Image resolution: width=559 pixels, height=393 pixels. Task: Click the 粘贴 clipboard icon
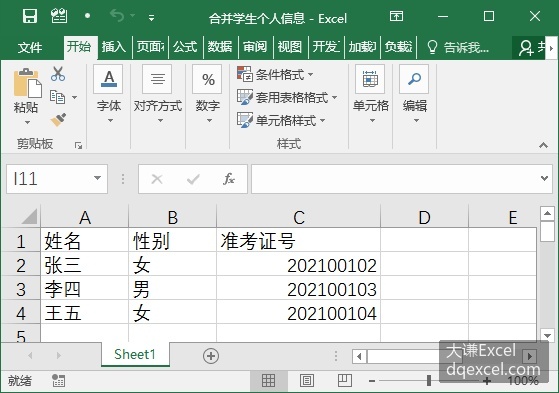[x=27, y=83]
